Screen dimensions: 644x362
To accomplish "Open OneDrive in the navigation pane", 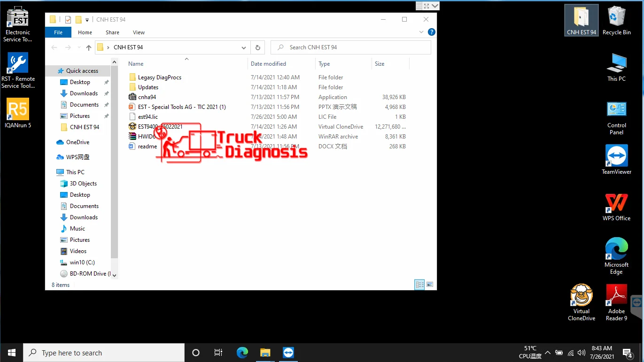I will (78, 142).
